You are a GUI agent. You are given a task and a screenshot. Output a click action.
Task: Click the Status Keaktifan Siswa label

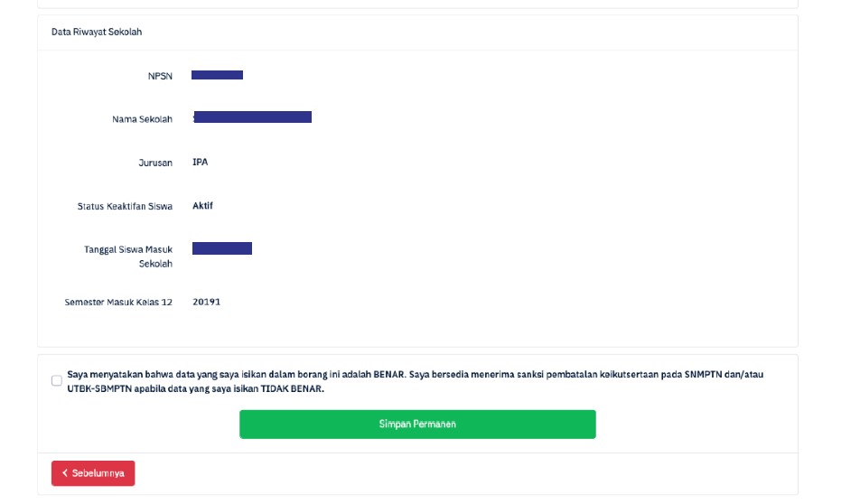pos(125,206)
